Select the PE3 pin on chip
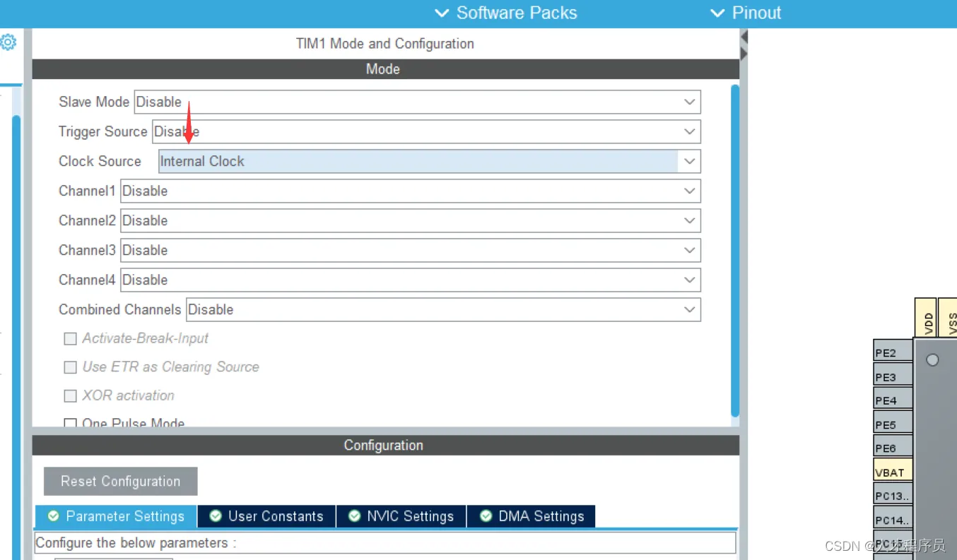The height and width of the screenshot is (560, 957). click(x=893, y=374)
